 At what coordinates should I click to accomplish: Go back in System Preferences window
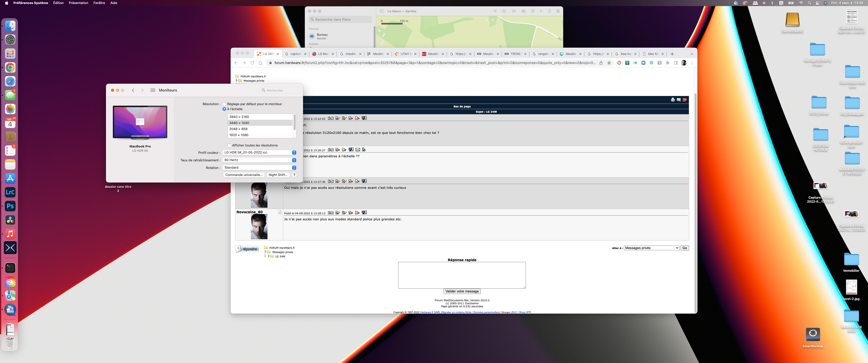[133, 90]
